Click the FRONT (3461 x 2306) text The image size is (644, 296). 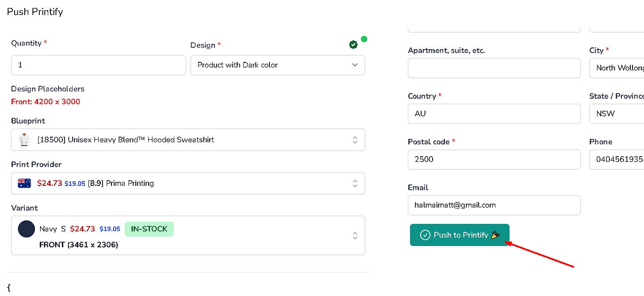(79, 244)
